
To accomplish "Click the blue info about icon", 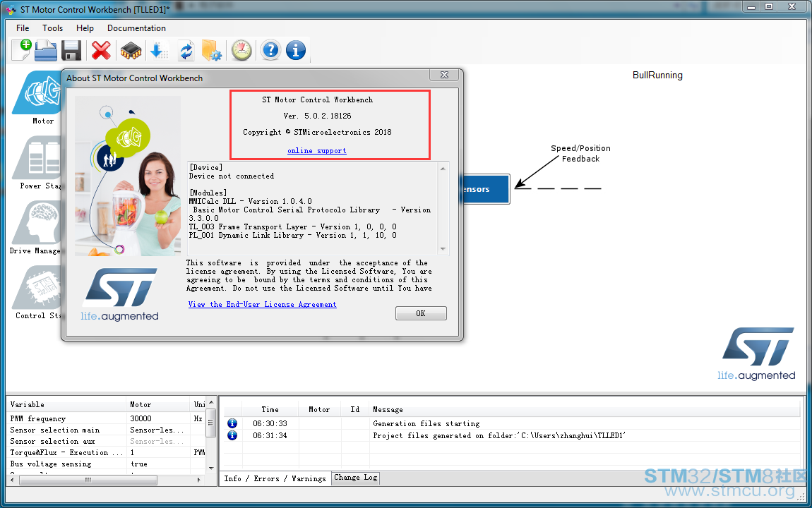I will tap(296, 50).
